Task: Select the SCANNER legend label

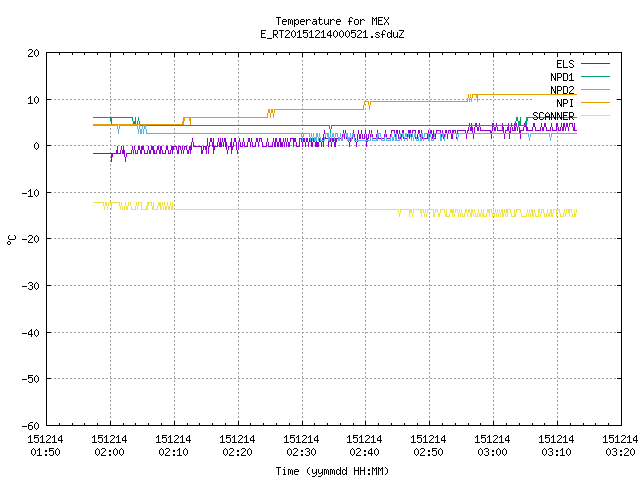Action: point(553,116)
